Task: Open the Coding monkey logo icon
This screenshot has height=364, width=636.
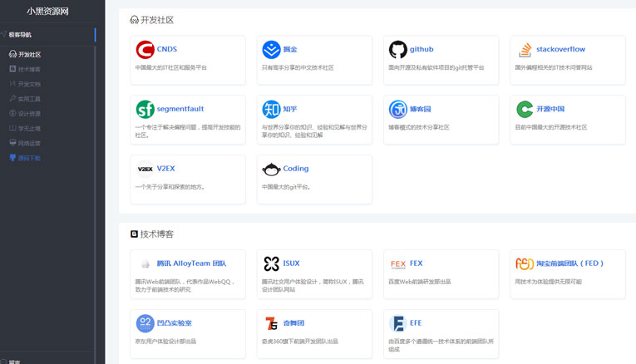Action: [x=271, y=169]
